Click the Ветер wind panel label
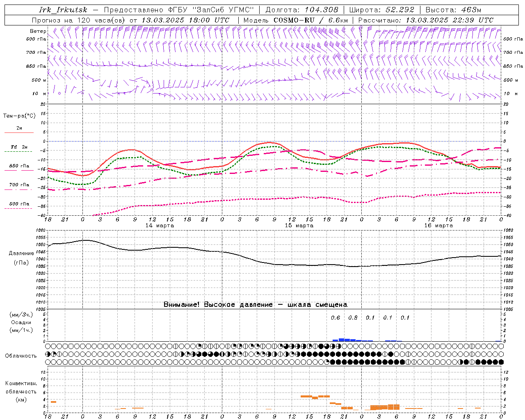The height and width of the screenshot is (420, 525). coord(38,31)
